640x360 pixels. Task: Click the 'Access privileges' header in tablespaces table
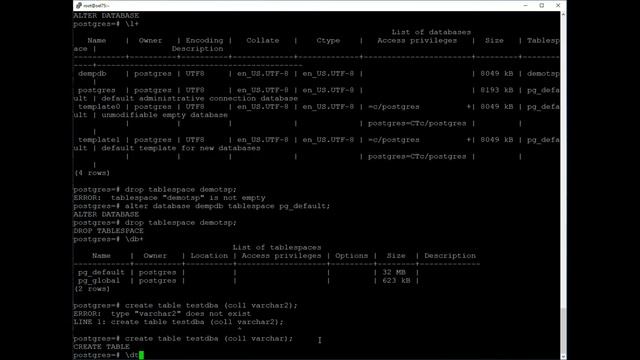coord(281,256)
